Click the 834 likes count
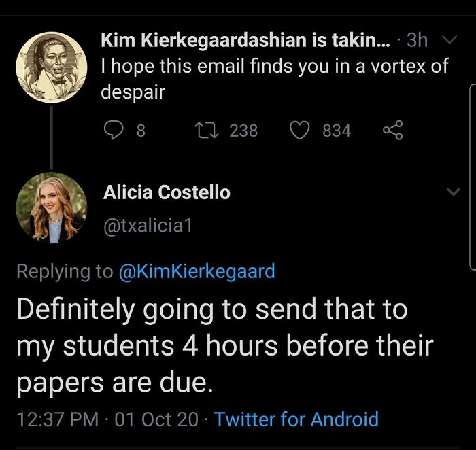The width and height of the screenshot is (476, 450). [x=337, y=130]
